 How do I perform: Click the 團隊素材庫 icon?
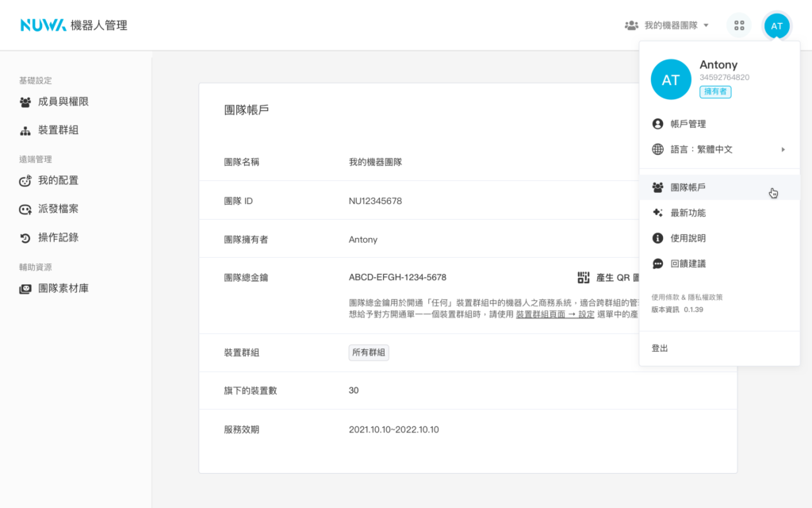click(25, 289)
